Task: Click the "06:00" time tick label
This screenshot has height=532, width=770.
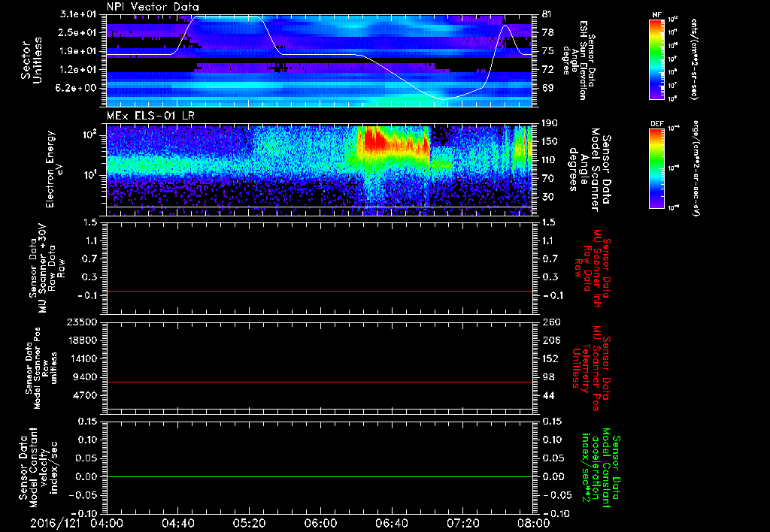Action: coord(320,523)
